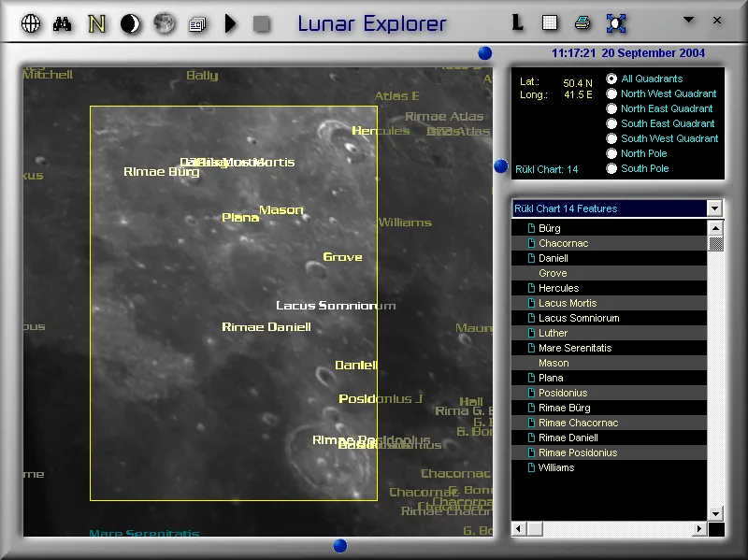
Task: Open the title bar dropdown triangle menu
Action: tap(688, 20)
